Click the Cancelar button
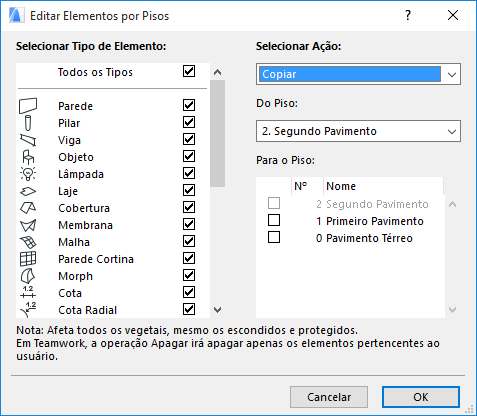 point(329,397)
